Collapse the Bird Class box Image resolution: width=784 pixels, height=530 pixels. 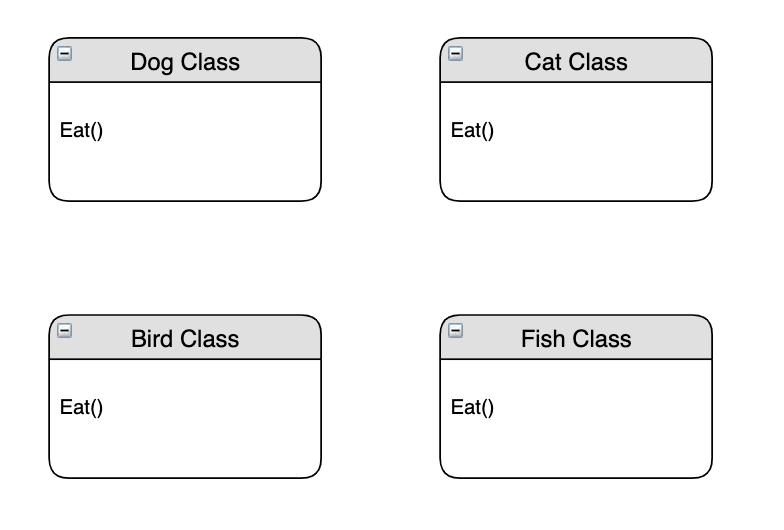point(65,330)
